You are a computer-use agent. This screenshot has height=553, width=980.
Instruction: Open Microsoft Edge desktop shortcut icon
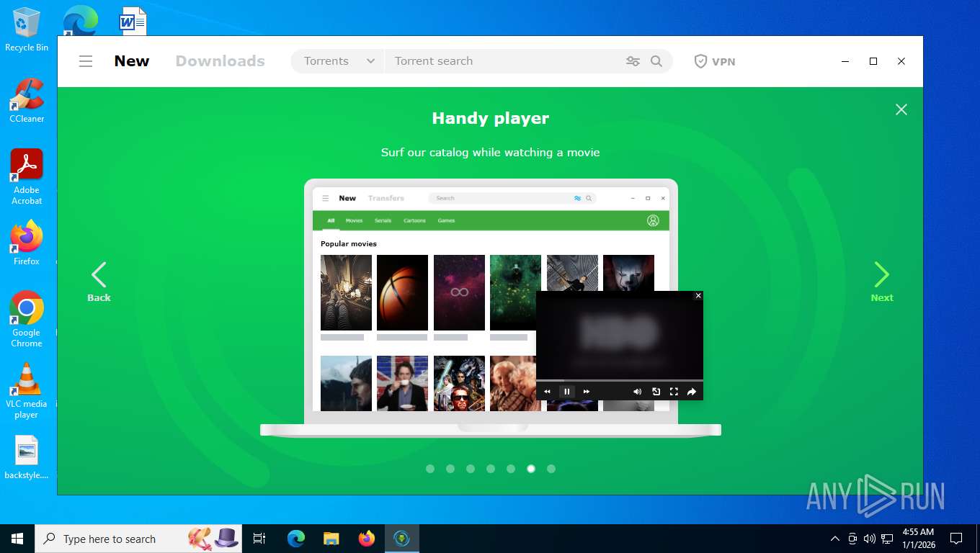click(x=80, y=20)
